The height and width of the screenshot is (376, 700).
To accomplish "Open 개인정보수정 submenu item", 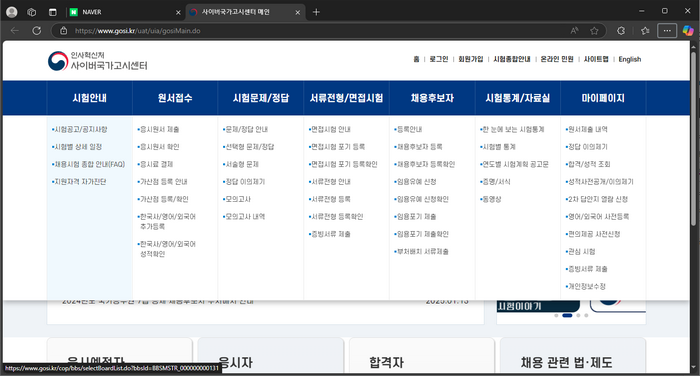I will point(586,286).
